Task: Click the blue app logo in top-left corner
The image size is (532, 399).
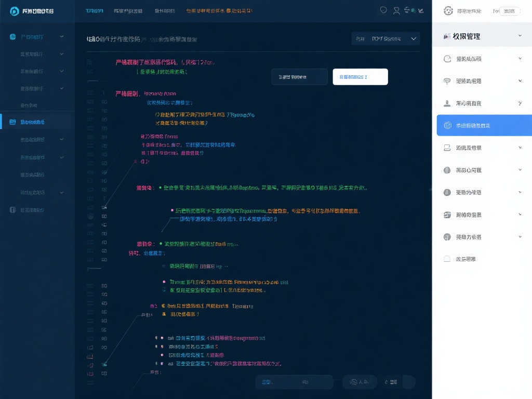Action: (14, 11)
